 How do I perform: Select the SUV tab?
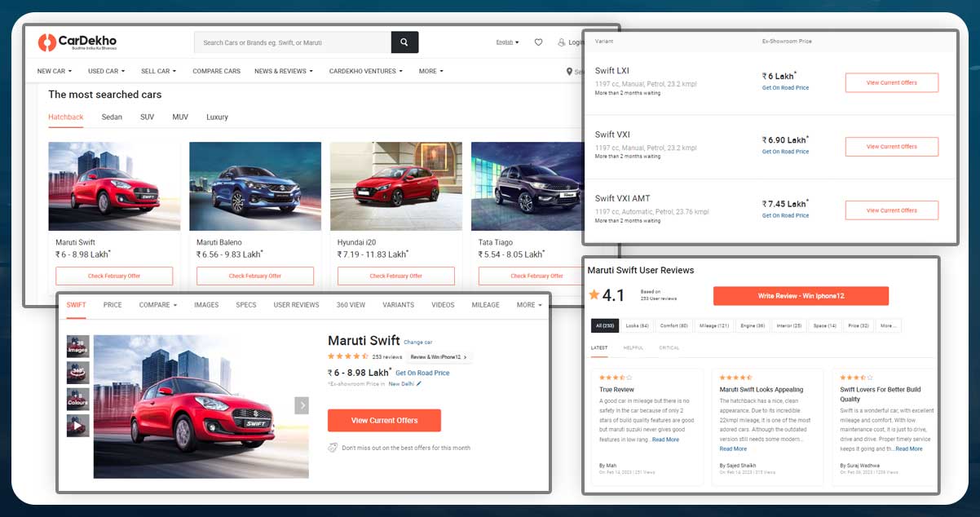[x=147, y=117]
